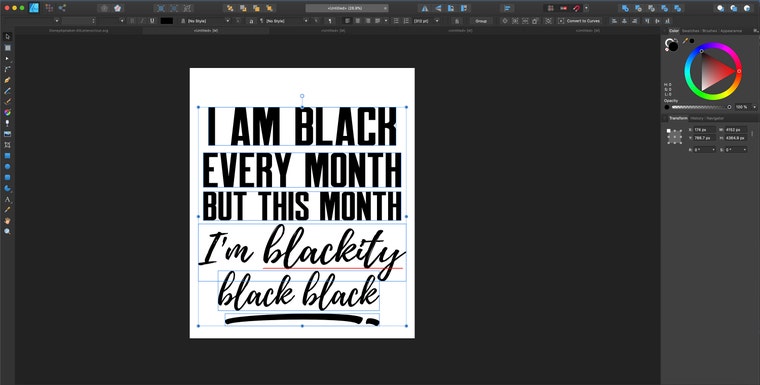Open character style No Style dropdown
The image size is (760, 385).
[228, 21]
